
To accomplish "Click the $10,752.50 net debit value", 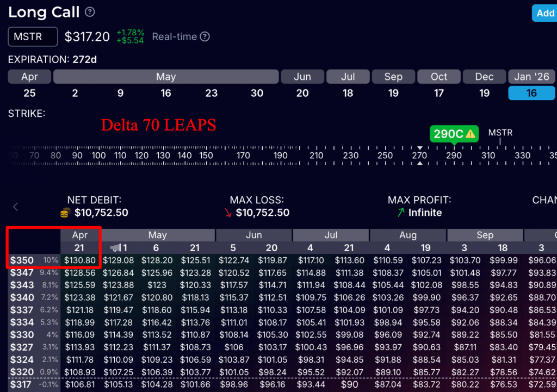I will [x=101, y=213].
